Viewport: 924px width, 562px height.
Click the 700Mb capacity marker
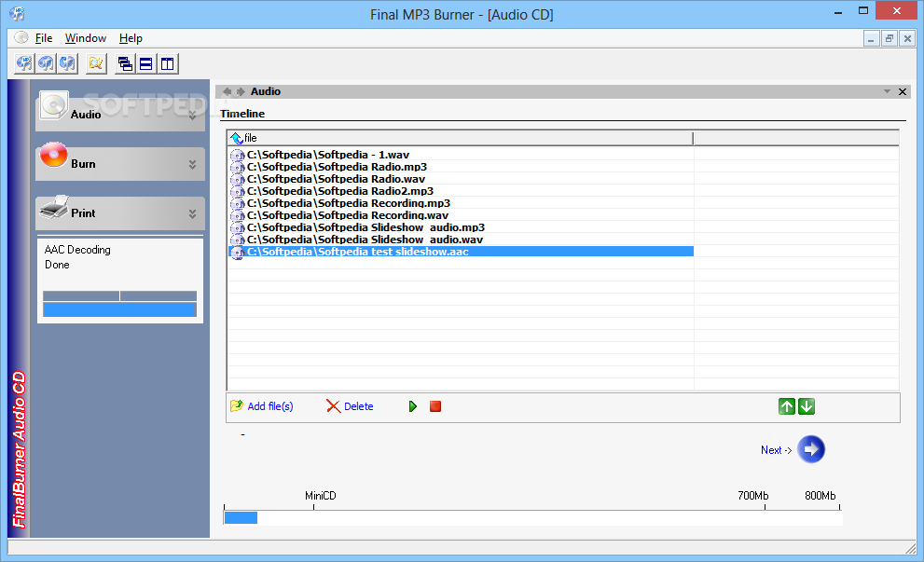click(x=753, y=496)
